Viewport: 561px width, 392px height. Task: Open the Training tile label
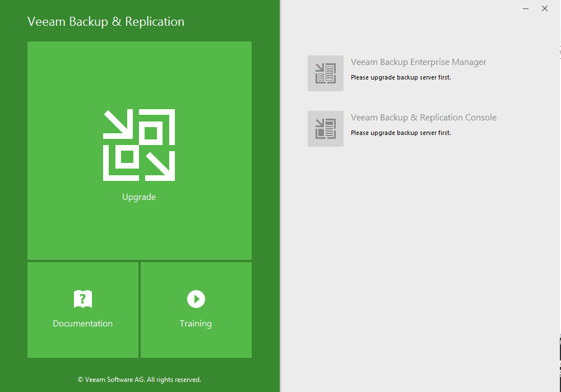[x=196, y=324]
